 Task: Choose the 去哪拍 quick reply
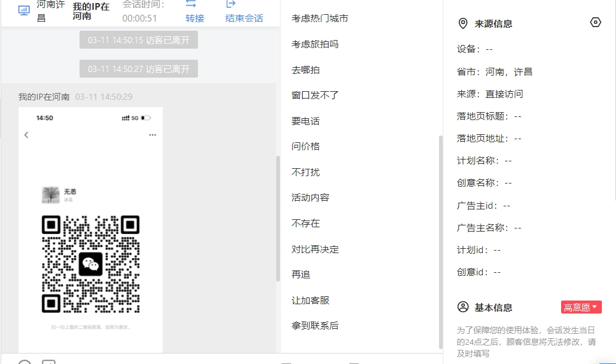[x=306, y=70]
